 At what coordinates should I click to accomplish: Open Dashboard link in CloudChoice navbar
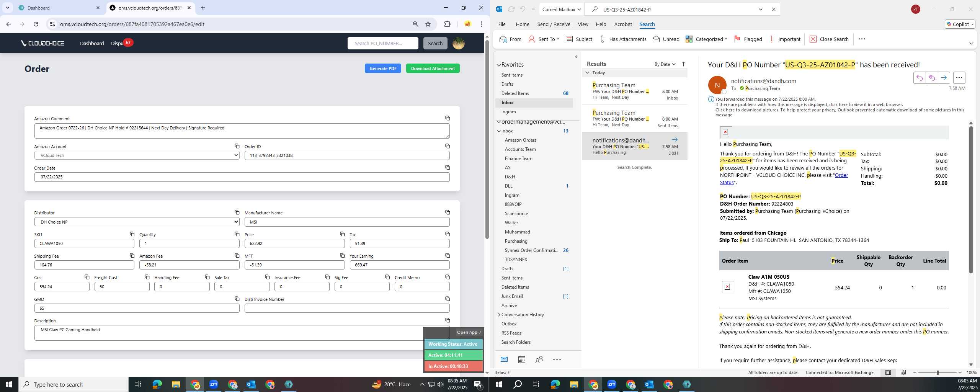(x=92, y=43)
